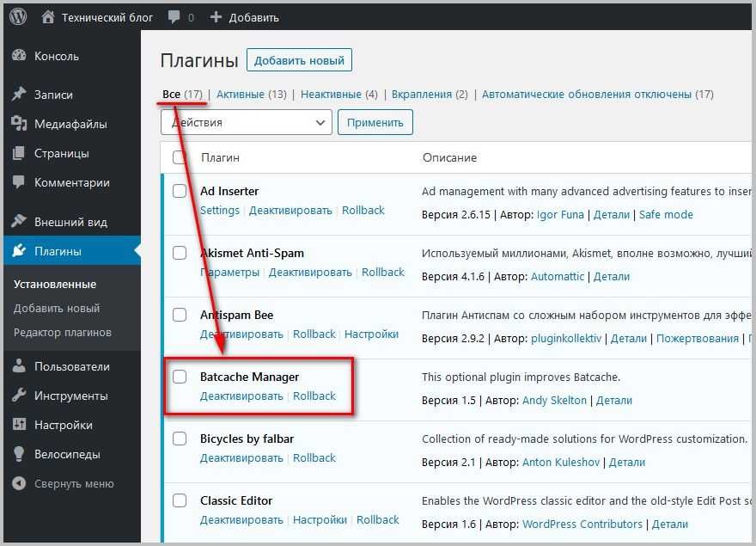Filter plugins by Активные tab

point(241,95)
